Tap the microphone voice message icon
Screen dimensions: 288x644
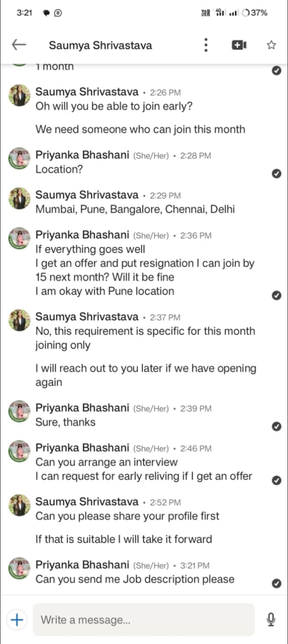pyautogui.click(x=271, y=619)
